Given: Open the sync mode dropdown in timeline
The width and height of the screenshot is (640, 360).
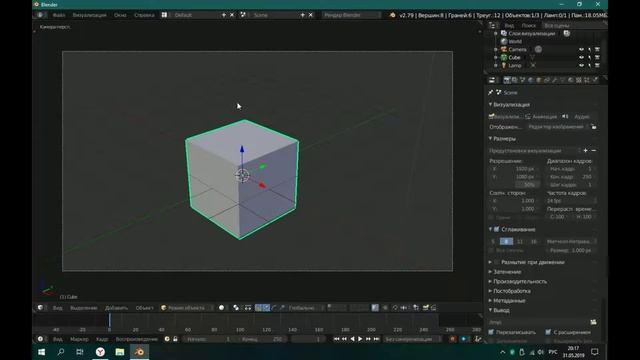Looking at the screenshot, I should click(412, 339).
